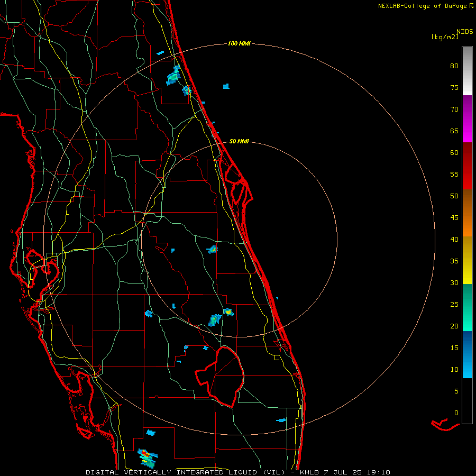This screenshot has width=476, height=476.
Task: Select the 5 value on the color scale
Action: tap(456, 391)
